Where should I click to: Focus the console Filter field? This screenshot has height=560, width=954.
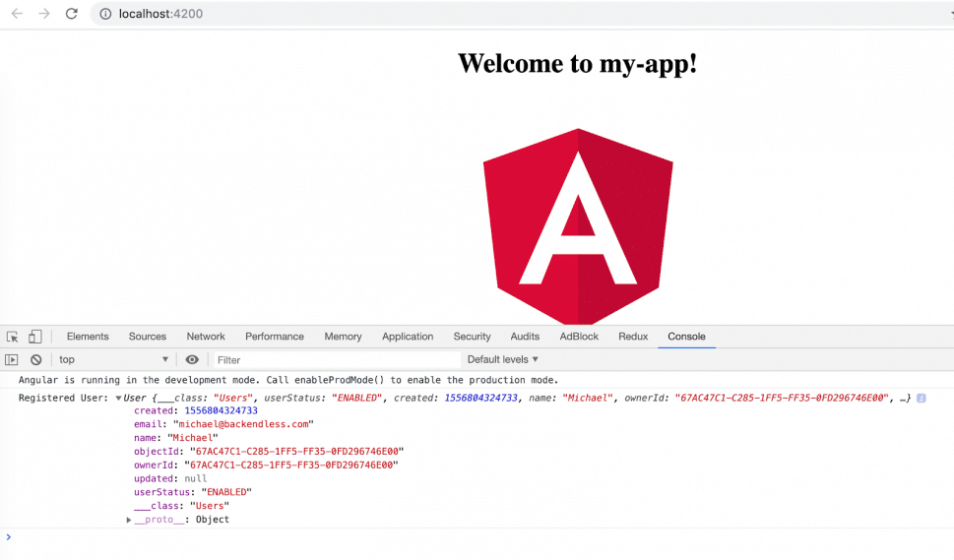[336, 360]
